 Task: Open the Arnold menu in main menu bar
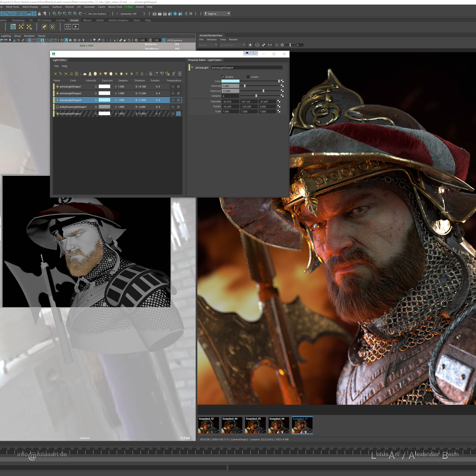140,7
